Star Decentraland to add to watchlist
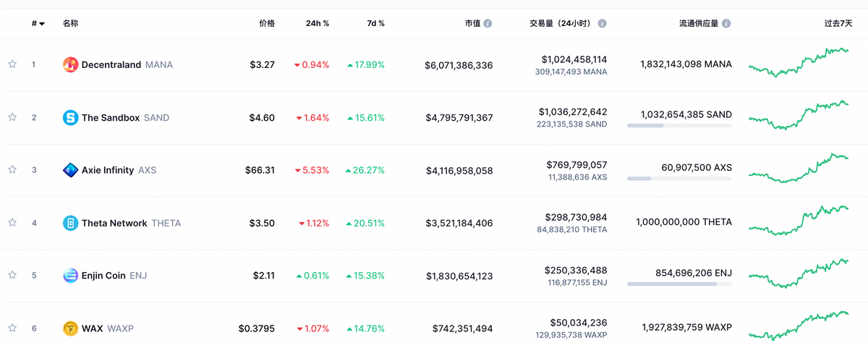 click(12, 64)
